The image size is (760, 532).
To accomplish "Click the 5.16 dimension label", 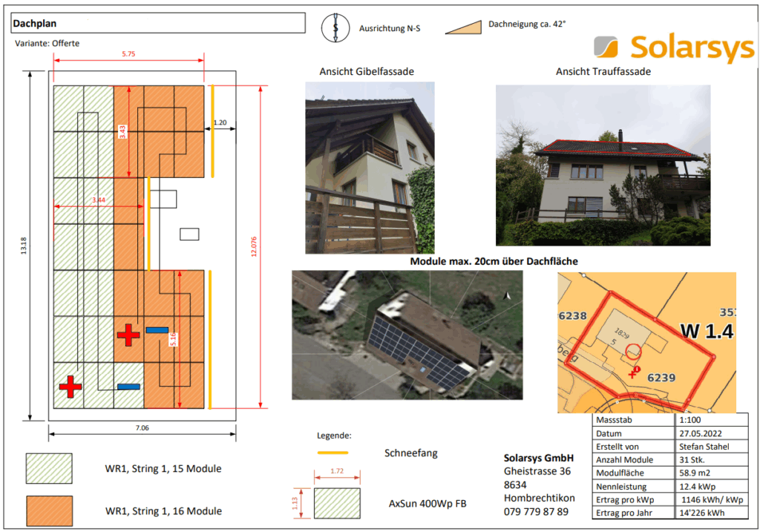I will [173, 339].
